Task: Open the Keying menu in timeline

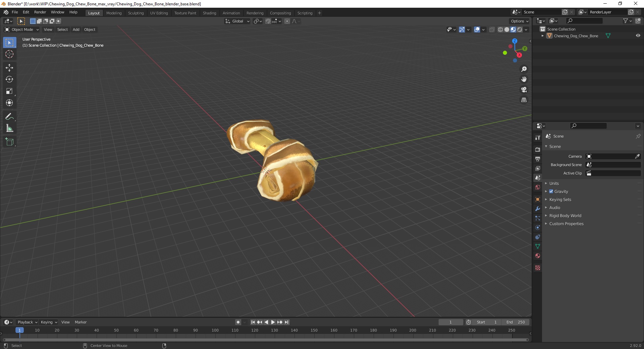Action: (49, 322)
